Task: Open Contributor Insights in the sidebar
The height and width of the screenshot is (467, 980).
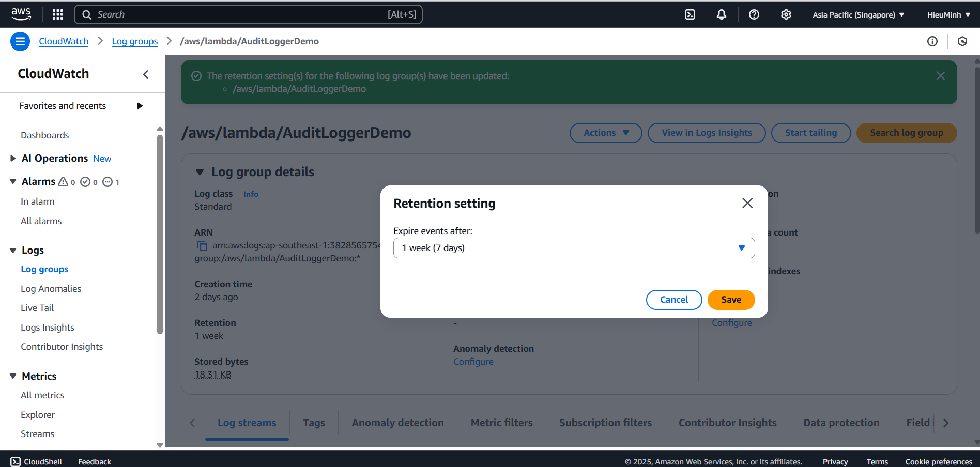Action: (x=62, y=347)
